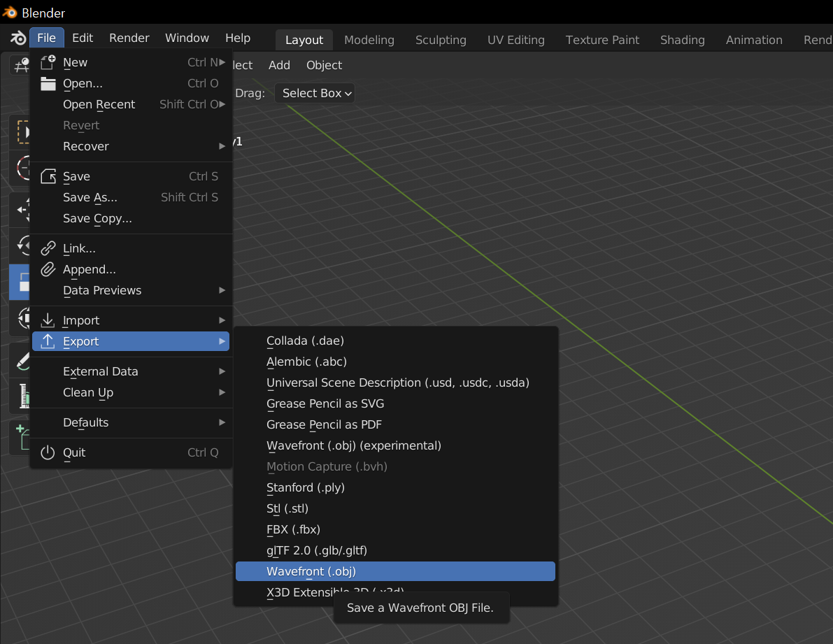The height and width of the screenshot is (644, 833).
Task: Switch to the UV Editing workspace tab
Action: coord(516,41)
